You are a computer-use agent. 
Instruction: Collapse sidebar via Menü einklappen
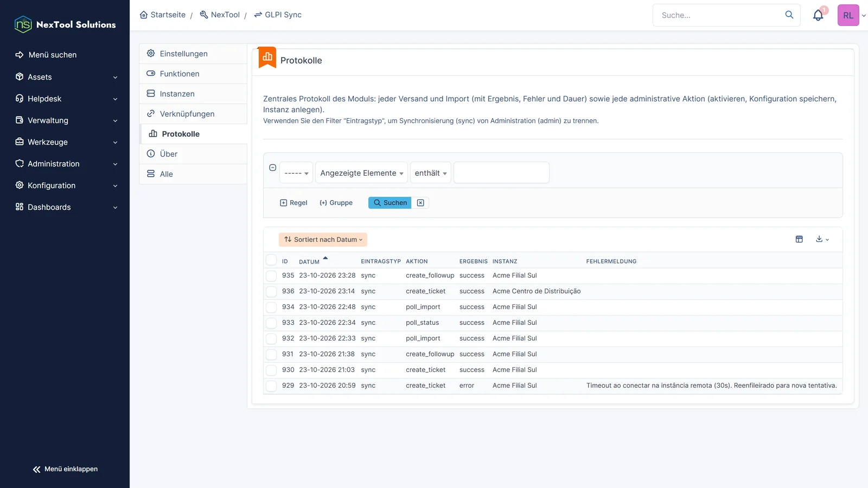point(65,469)
